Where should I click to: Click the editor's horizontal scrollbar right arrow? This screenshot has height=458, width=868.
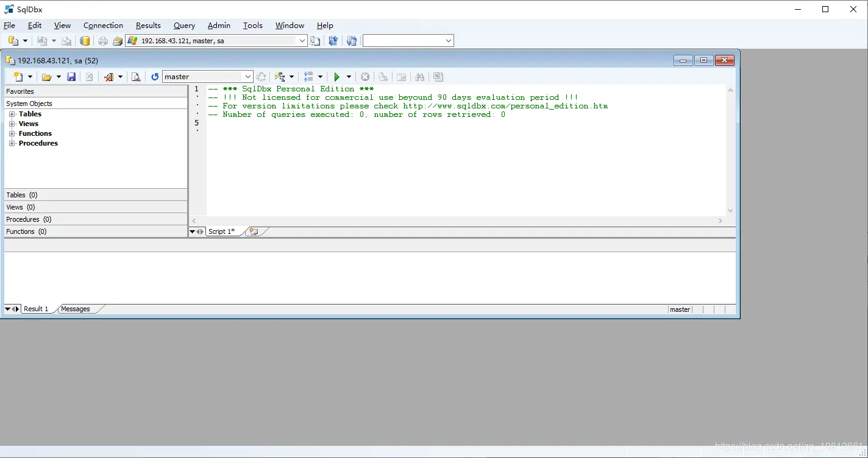tap(720, 220)
